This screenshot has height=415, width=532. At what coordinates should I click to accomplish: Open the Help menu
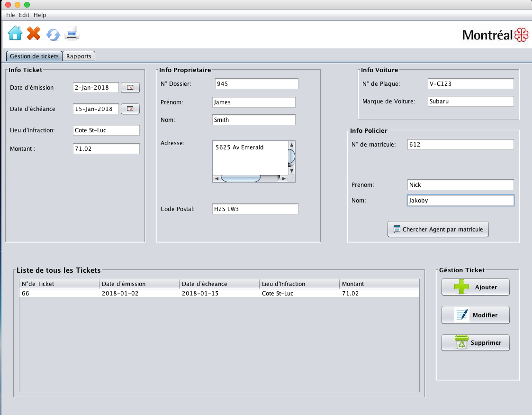point(40,15)
